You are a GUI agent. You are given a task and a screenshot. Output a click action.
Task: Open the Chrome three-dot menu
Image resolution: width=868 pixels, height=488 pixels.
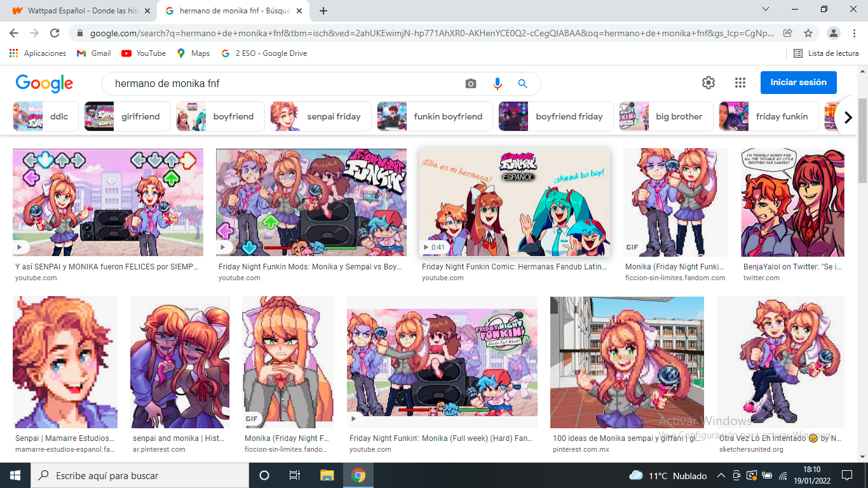[855, 33]
